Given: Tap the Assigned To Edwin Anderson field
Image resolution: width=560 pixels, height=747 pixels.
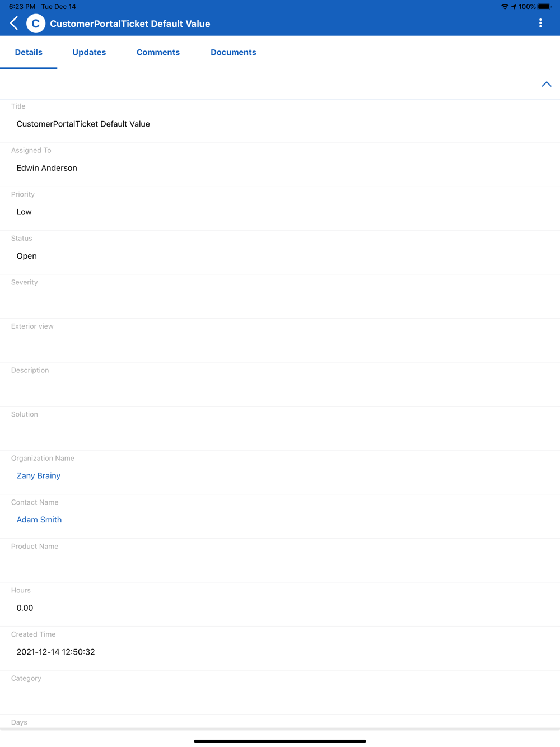Looking at the screenshot, I should [280, 164].
